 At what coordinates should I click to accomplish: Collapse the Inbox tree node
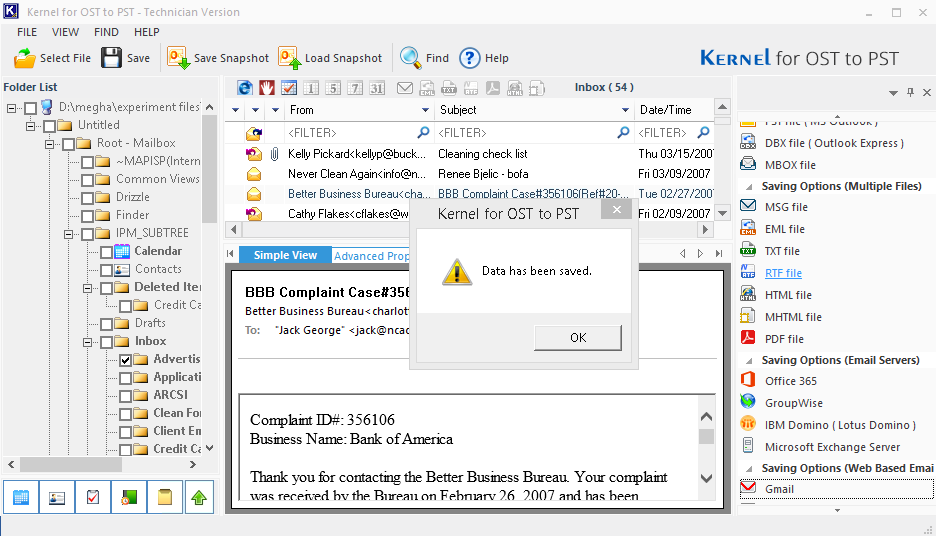pos(88,342)
